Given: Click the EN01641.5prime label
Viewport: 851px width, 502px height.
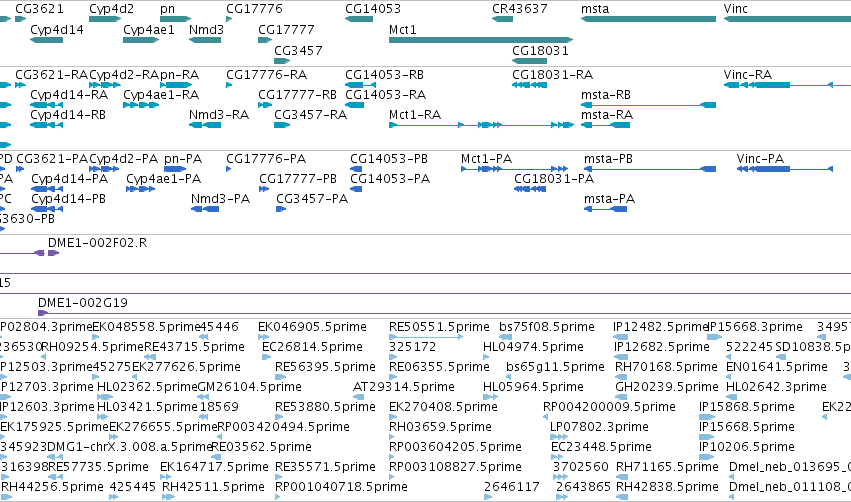Looking at the screenshot, I should pyautogui.click(x=777, y=366).
